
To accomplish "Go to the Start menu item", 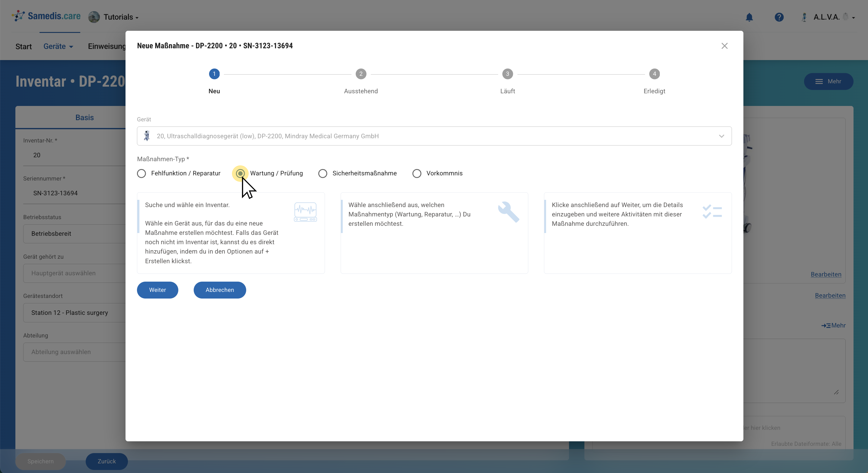I will click(24, 46).
